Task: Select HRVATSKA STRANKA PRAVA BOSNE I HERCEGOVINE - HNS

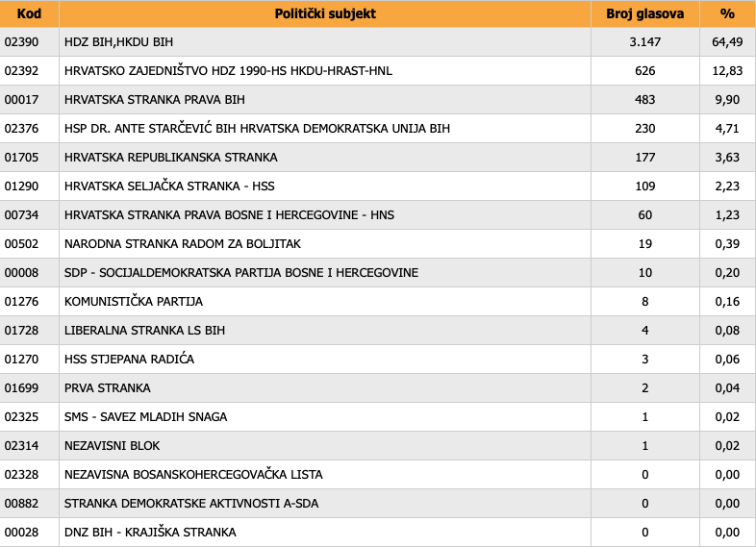Action: 229,215
